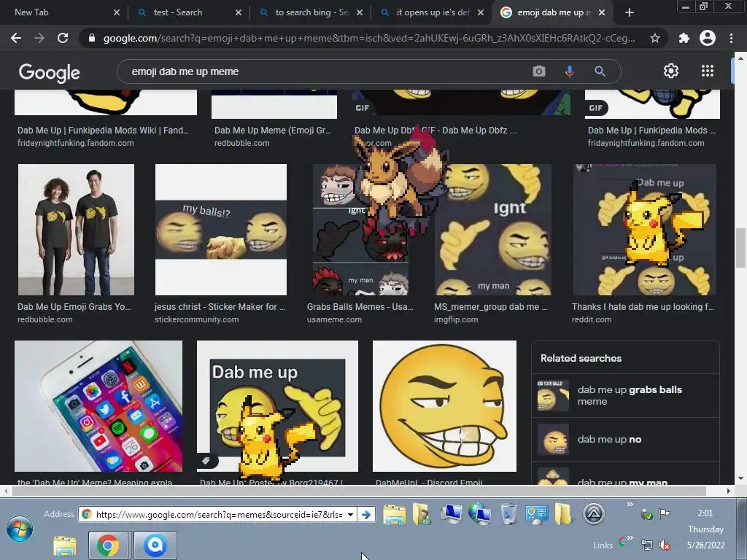Start voice search with the microphone icon

pyautogui.click(x=569, y=71)
